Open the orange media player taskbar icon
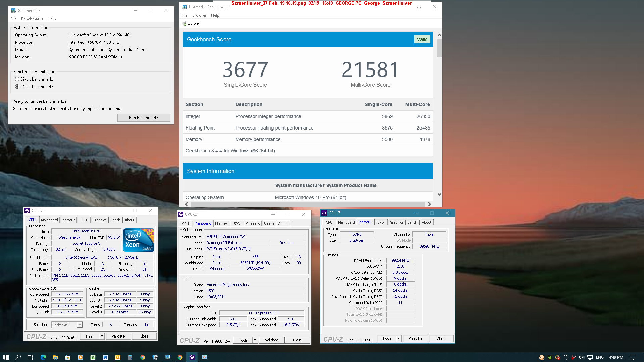Screen dimensions: 644x362 pyautogui.click(x=81, y=357)
